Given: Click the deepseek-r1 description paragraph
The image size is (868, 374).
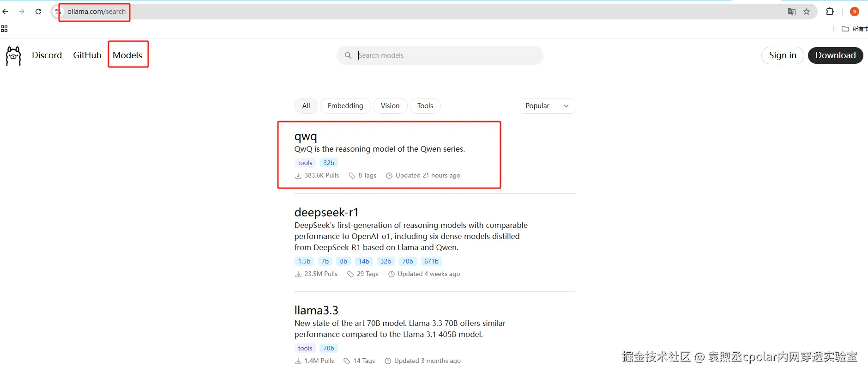Looking at the screenshot, I should [x=411, y=236].
